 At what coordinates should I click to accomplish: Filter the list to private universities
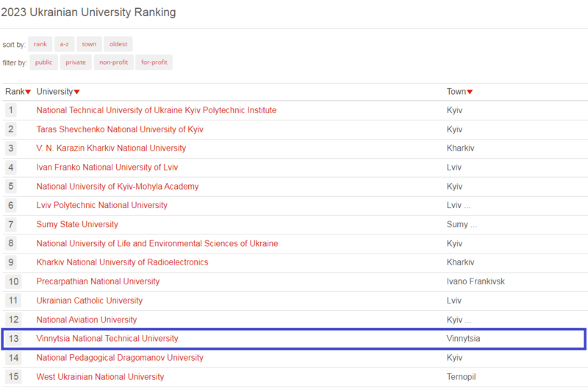(x=76, y=62)
